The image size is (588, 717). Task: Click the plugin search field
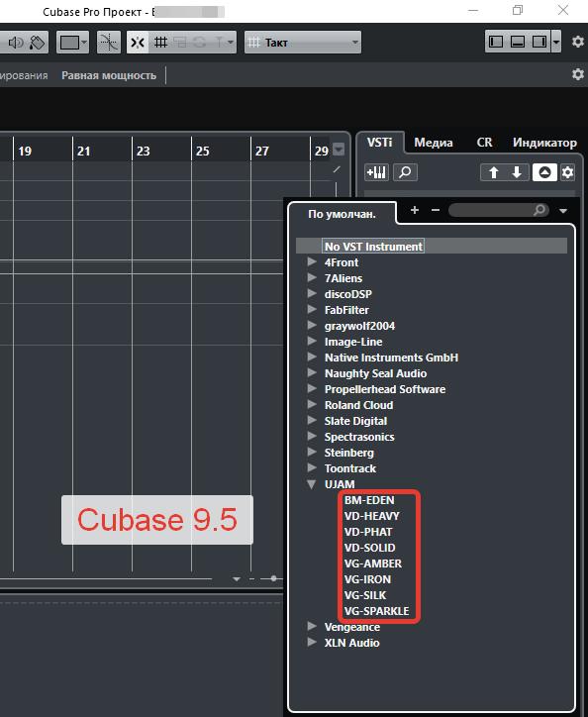click(x=498, y=210)
